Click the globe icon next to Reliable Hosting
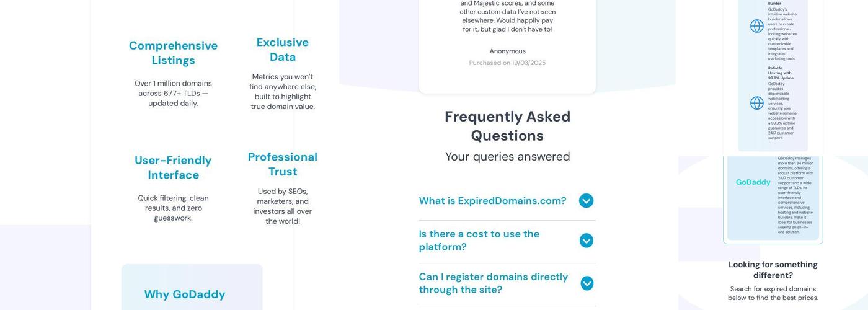The width and height of the screenshot is (868, 310). (x=757, y=103)
